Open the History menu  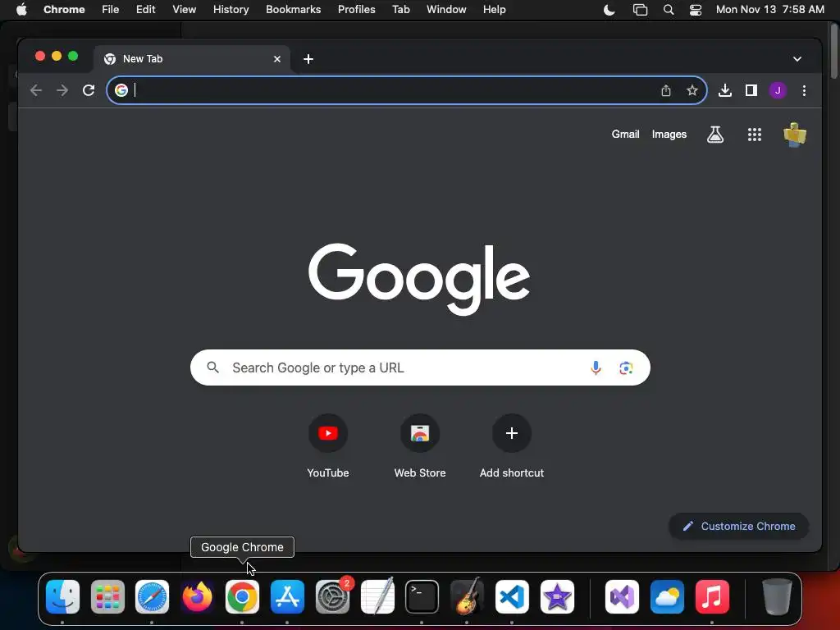(x=231, y=10)
